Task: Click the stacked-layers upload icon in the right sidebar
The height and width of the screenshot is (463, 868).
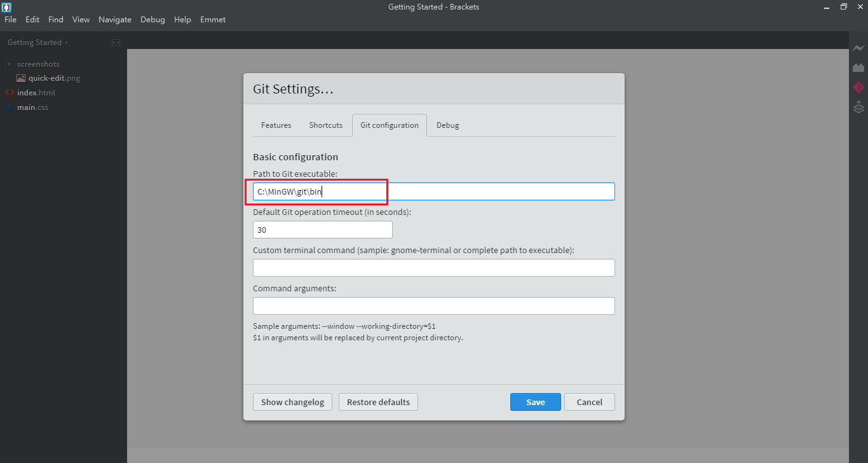Action: click(x=858, y=107)
